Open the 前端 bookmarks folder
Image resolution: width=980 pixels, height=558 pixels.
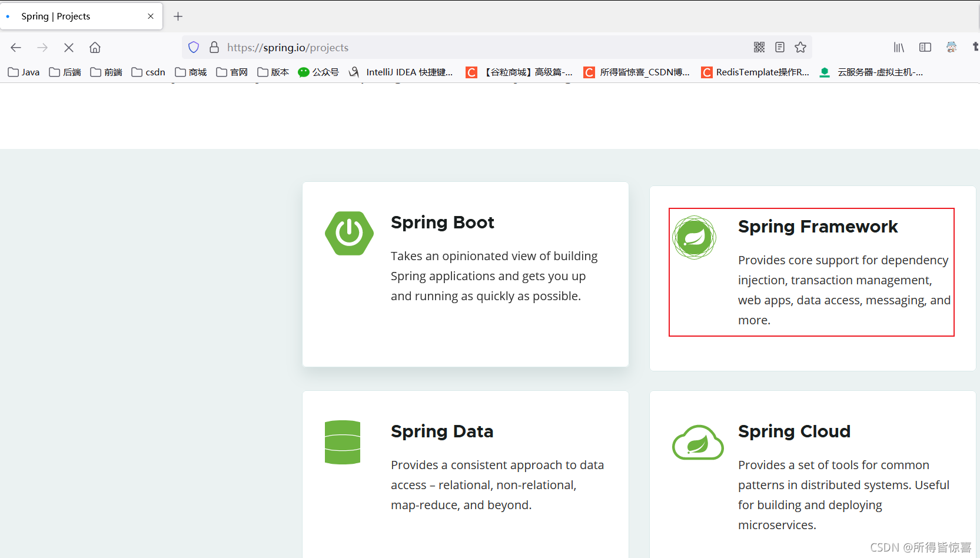pos(106,72)
